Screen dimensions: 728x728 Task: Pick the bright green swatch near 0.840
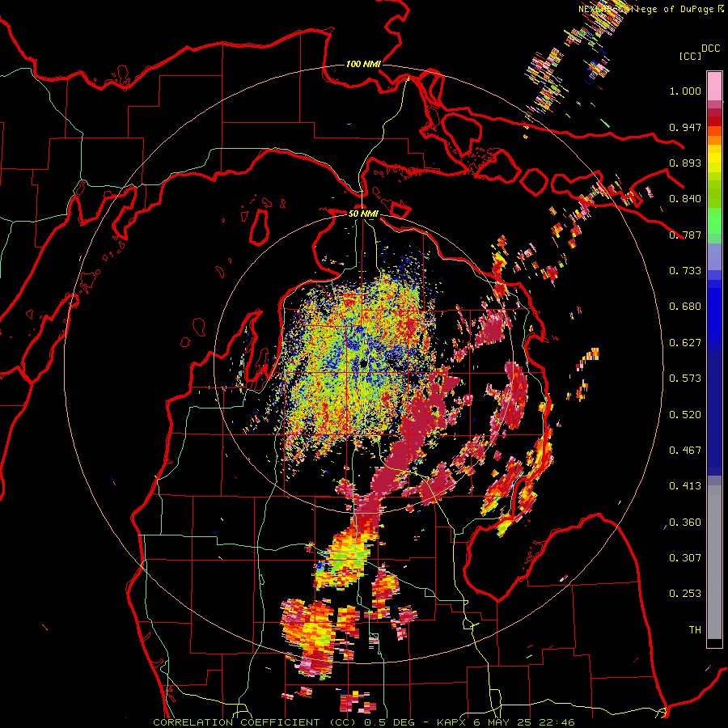714,220
